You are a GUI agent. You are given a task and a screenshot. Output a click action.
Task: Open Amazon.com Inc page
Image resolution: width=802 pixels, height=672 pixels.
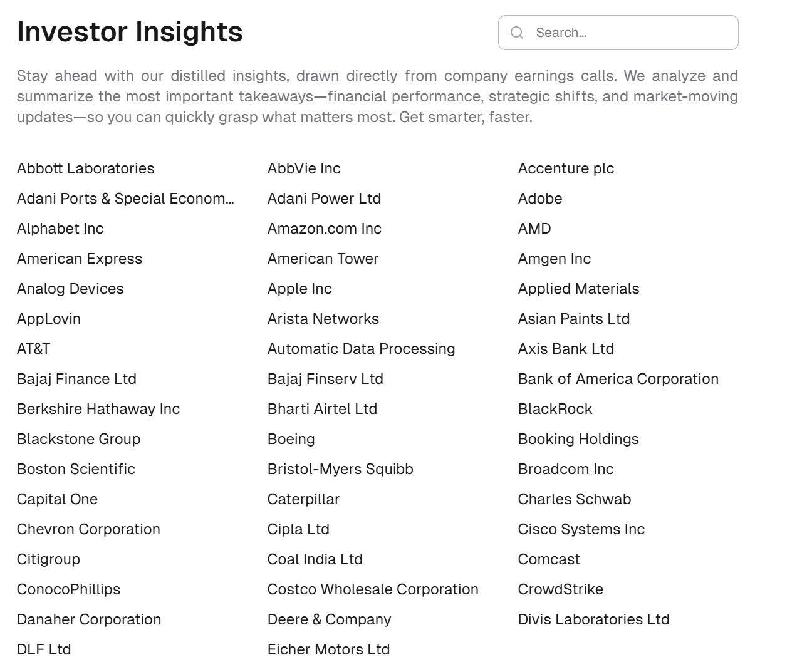pos(325,229)
